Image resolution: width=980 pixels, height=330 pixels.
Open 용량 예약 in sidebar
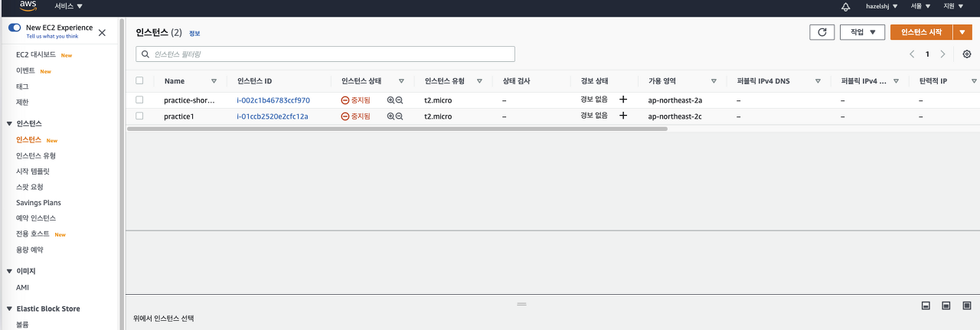click(29, 250)
